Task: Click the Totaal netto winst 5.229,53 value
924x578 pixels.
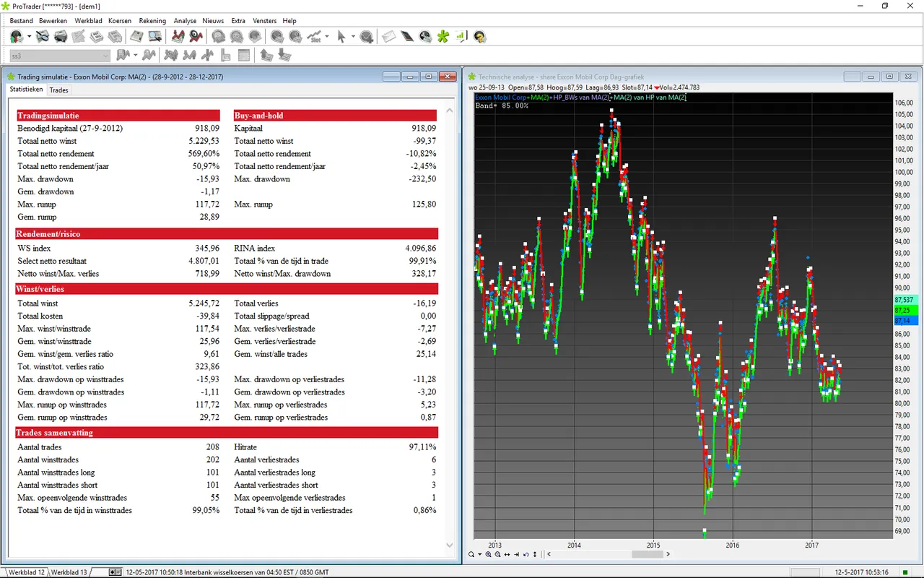Action: [203, 141]
